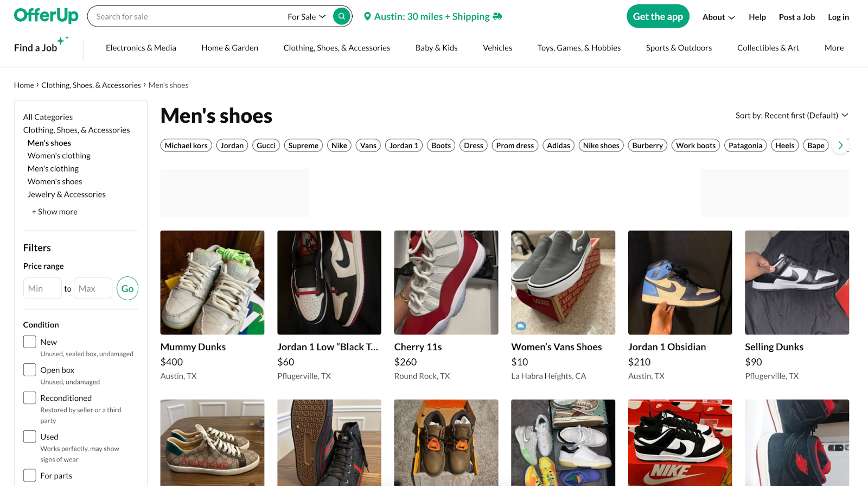The width and height of the screenshot is (868, 486).
Task: Select the Supreme tag chip
Action: (303, 145)
